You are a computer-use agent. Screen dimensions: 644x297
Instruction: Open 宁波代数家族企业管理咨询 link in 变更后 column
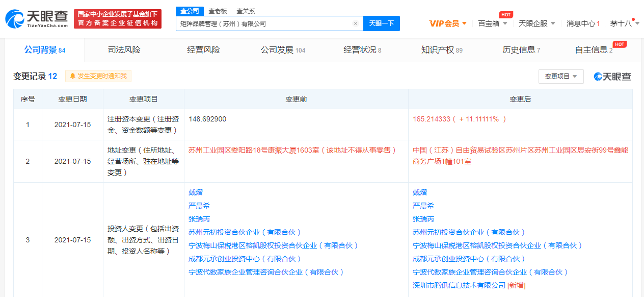491,272
